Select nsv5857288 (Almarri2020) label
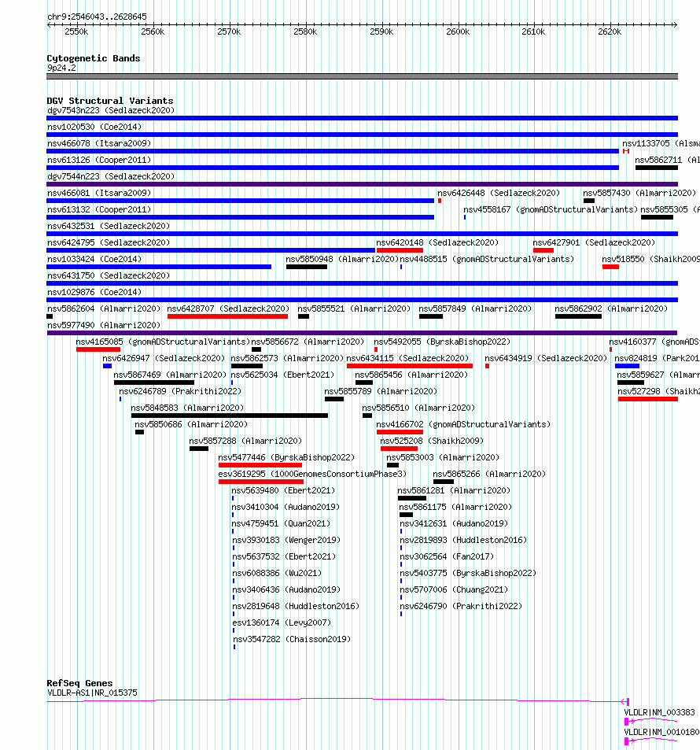Viewport: 700px width, 750px height. pos(245,441)
